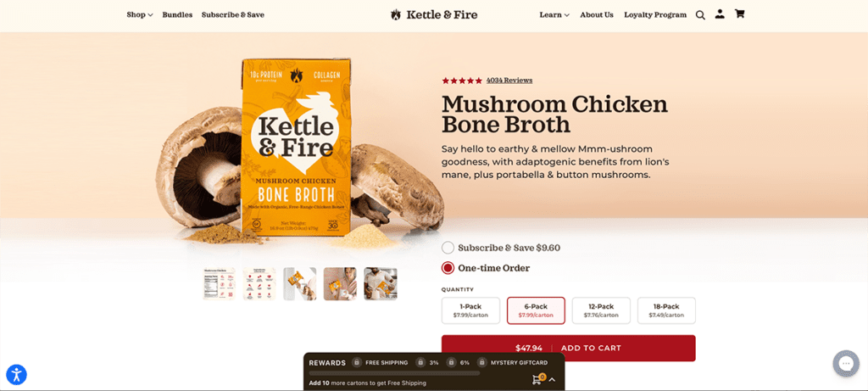Viewport: 868px width, 391px height.
Task: Click the five-star rating icons
Action: tap(462, 81)
